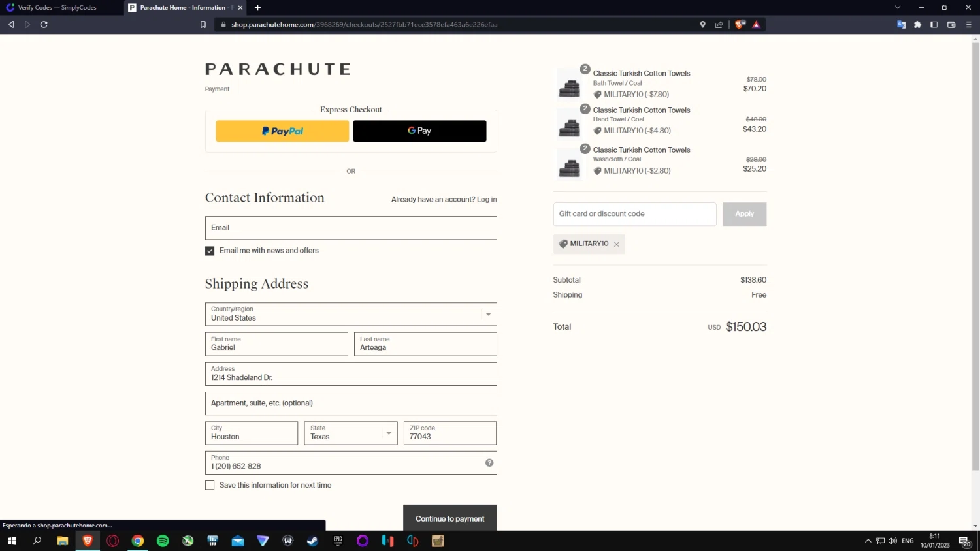Screen dimensions: 980x551
Task: Click the Gift card or discount code field
Action: pyautogui.click(x=634, y=214)
